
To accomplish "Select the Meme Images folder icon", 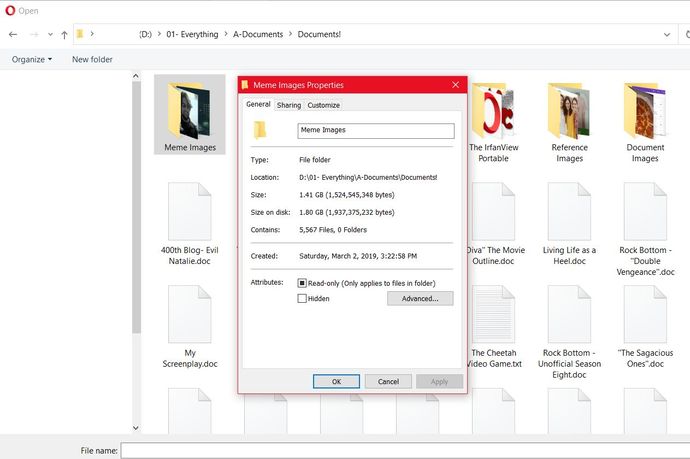I will click(190, 114).
